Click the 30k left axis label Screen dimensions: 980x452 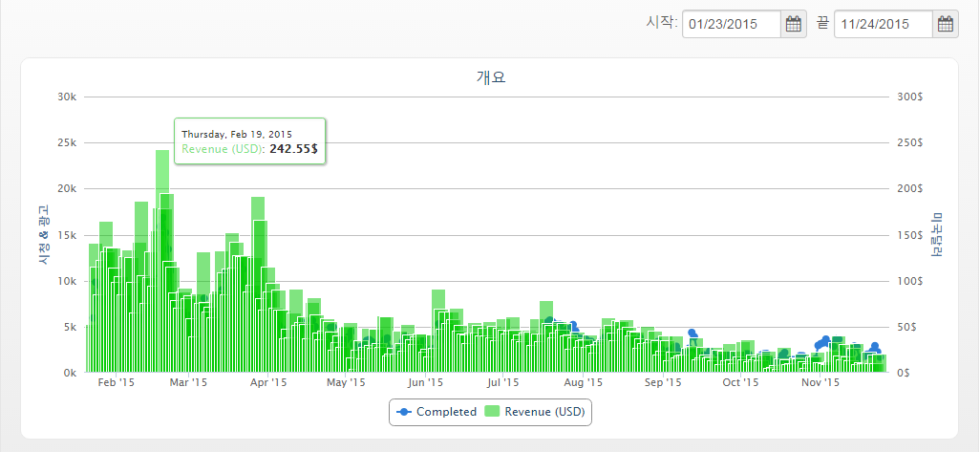click(67, 97)
